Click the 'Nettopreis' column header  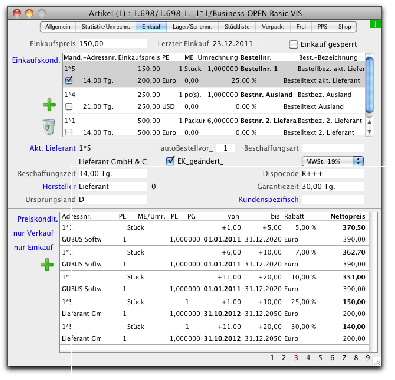[348, 216]
